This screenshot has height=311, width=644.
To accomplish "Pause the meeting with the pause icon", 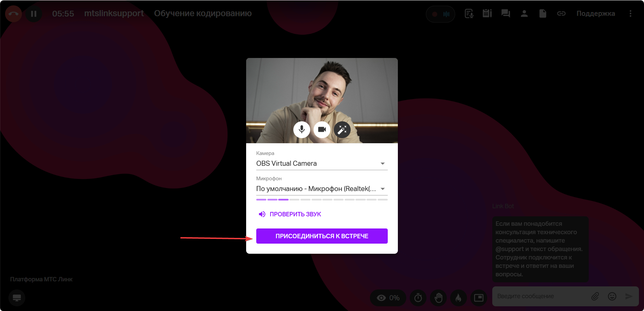I will tap(34, 14).
